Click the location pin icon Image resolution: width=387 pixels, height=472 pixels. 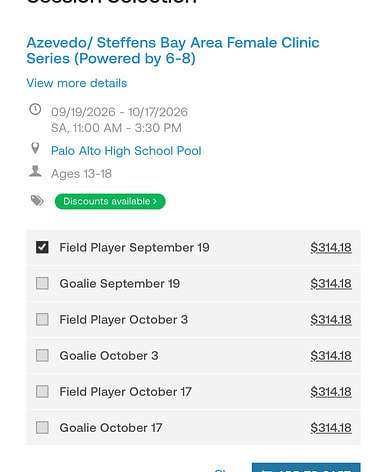click(x=35, y=148)
